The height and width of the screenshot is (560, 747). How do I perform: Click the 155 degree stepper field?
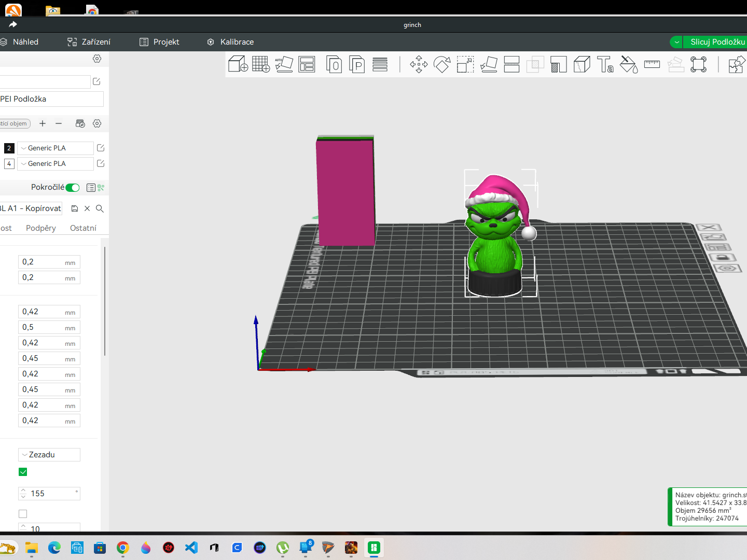pos(49,494)
